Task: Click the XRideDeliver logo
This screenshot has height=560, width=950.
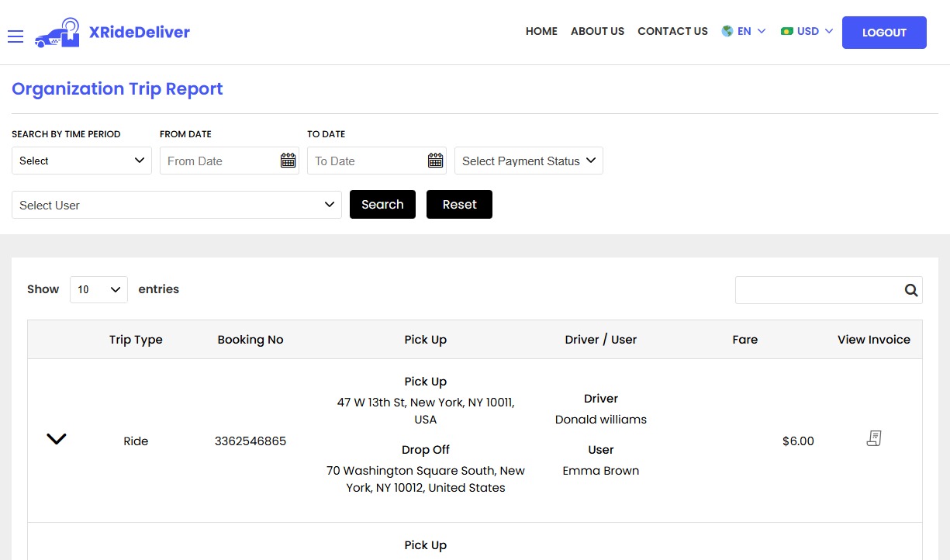Action: [x=112, y=33]
